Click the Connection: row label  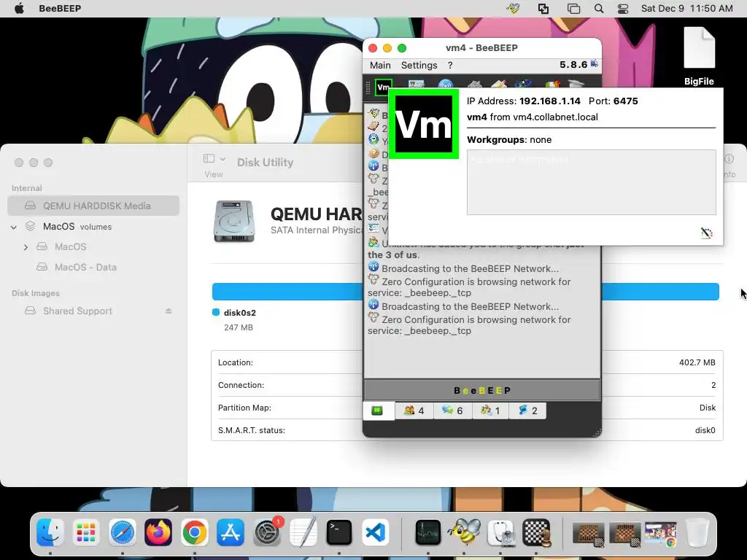click(241, 385)
